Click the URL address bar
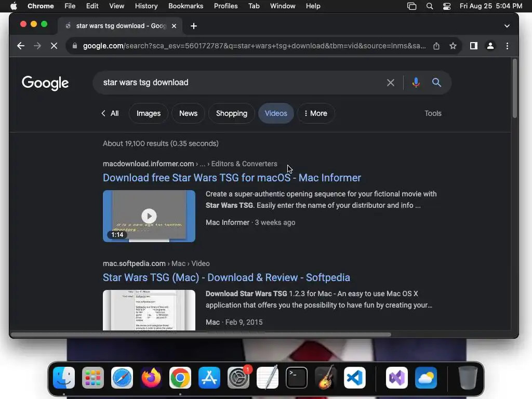 tap(254, 46)
